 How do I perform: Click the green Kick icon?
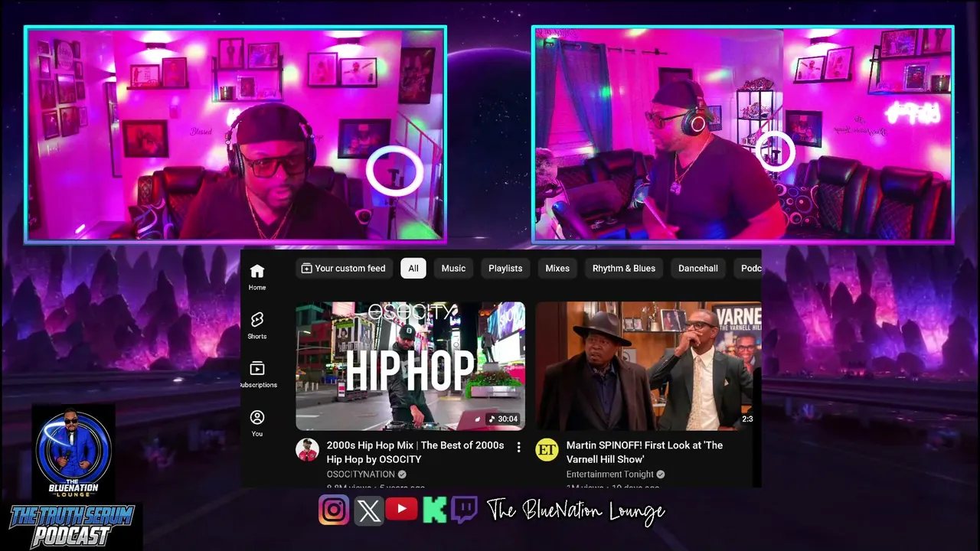(x=435, y=510)
